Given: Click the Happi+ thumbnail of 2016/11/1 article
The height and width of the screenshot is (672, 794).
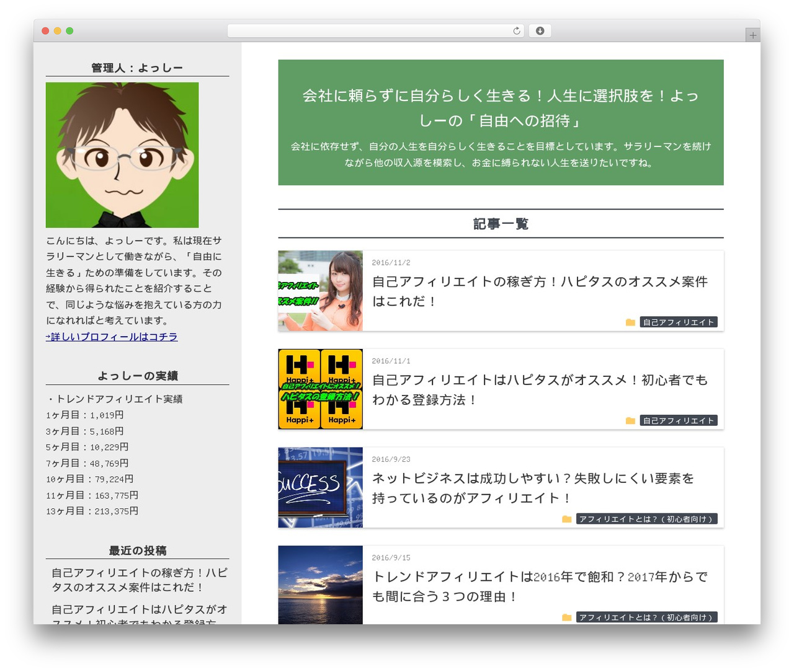Looking at the screenshot, I should click(320, 389).
